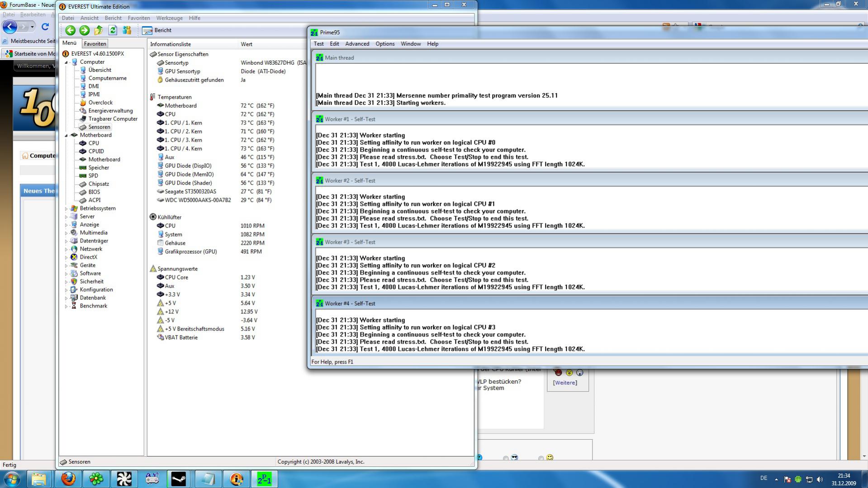The image size is (868, 488).
Task: Open CPUID under Motherboard
Action: pos(96,152)
